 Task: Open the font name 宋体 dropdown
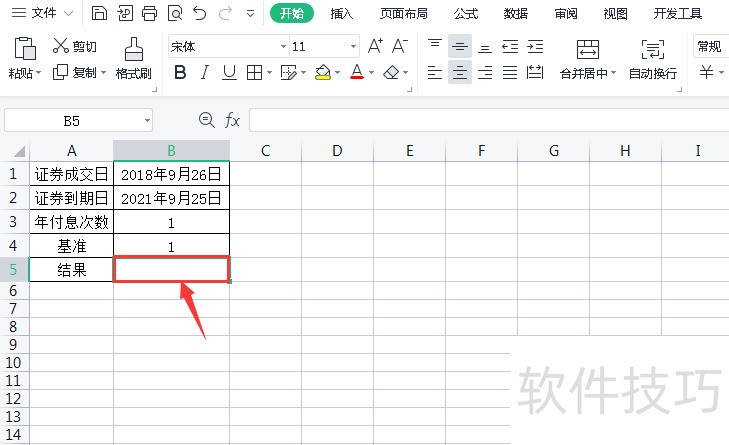click(x=283, y=46)
